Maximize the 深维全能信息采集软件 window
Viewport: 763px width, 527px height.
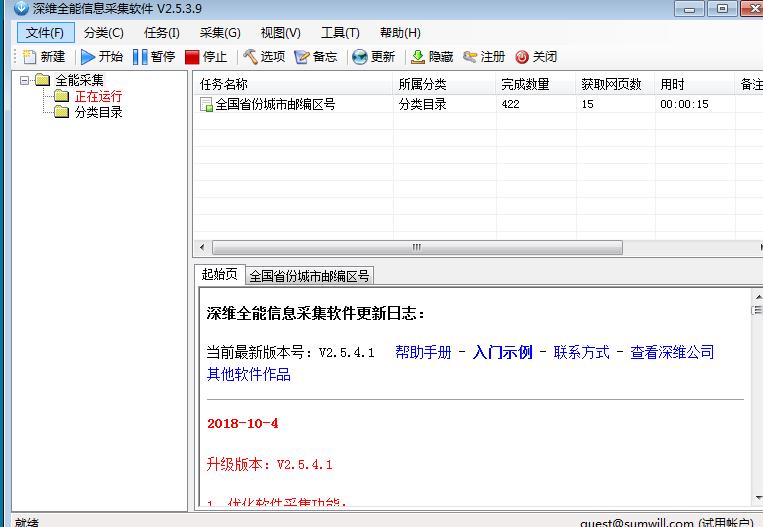click(x=722, y=8)
